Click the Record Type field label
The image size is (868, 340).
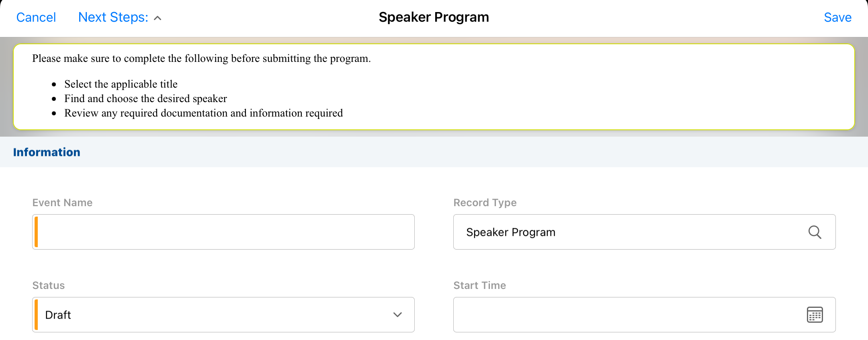pyautogui.click(x=485, y=203)
